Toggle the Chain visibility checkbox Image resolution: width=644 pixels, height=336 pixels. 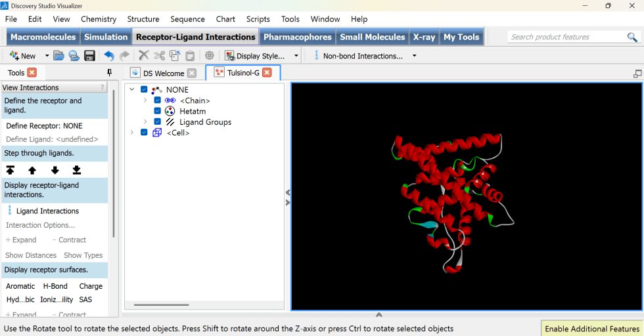157,100
